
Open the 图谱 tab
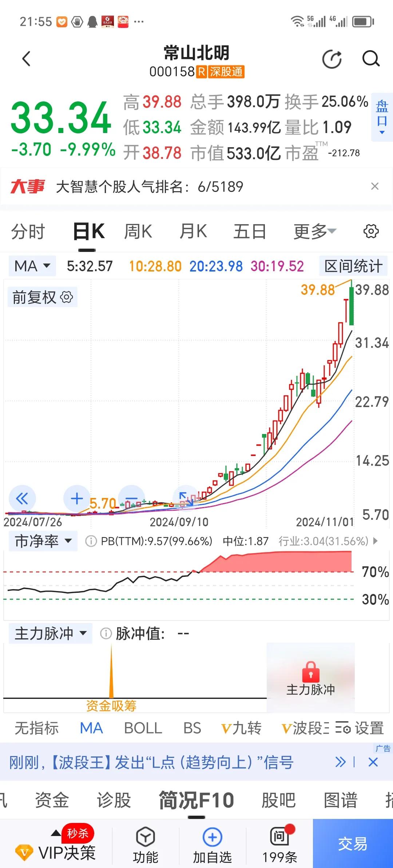pos(341,800)
